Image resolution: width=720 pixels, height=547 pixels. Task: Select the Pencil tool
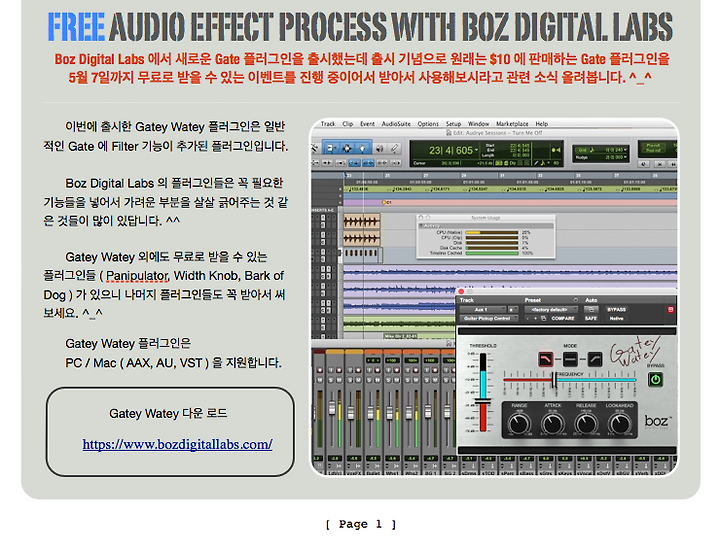pos(394,148)
